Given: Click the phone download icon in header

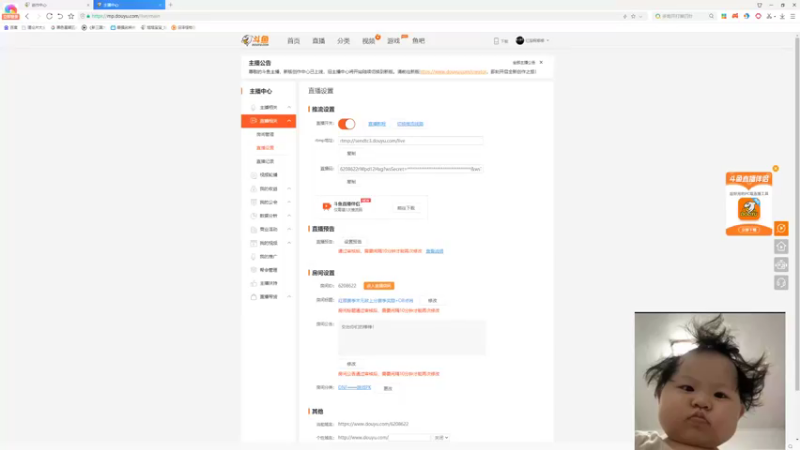Looking at the screenshot, I should [496, 41].
